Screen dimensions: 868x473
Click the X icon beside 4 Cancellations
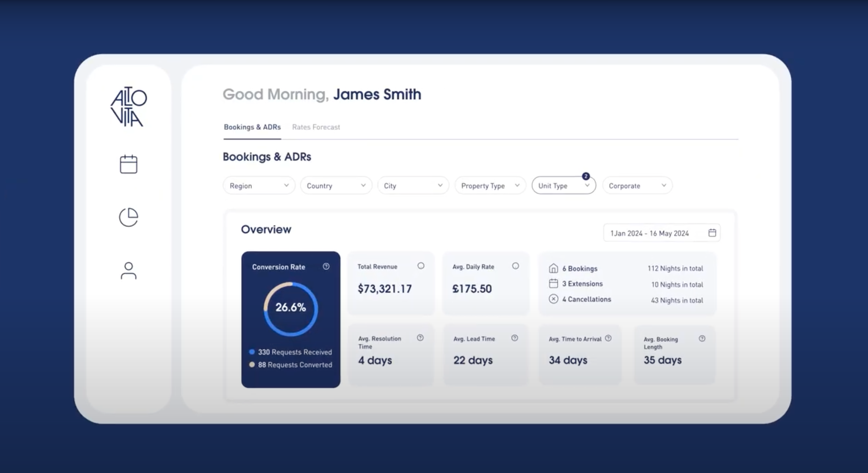553,299
